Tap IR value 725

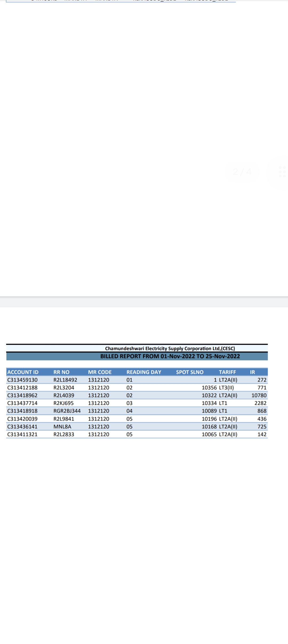point(262,426)
